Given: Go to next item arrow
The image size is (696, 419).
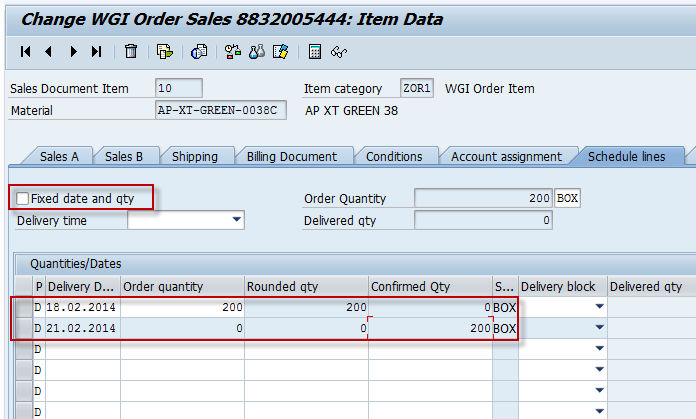Looking at the screenshot, I should coord(73,51).
